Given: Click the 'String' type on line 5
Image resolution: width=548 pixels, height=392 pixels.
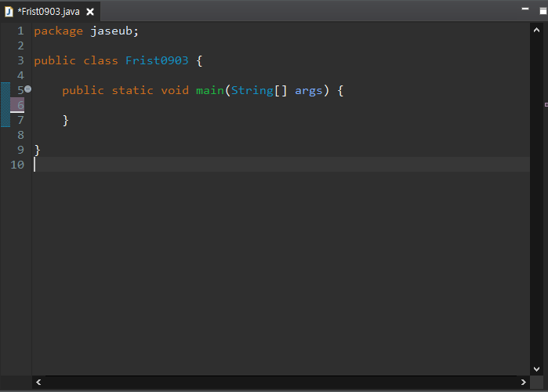Looking at the screenshot, I should [252, 91].
